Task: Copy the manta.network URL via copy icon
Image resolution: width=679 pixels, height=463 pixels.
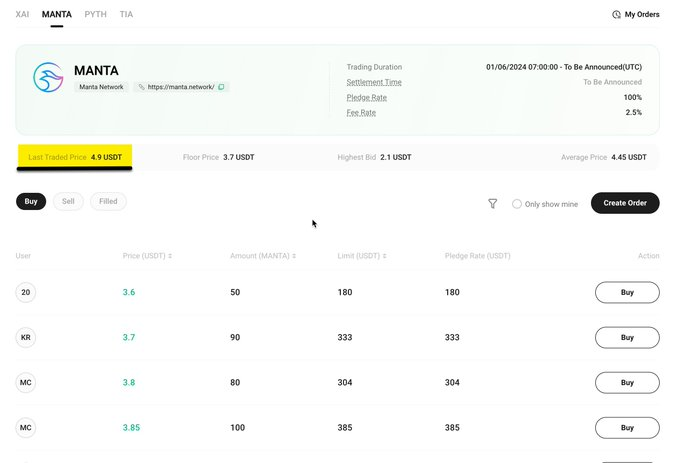Action: [x=221, y=87]
